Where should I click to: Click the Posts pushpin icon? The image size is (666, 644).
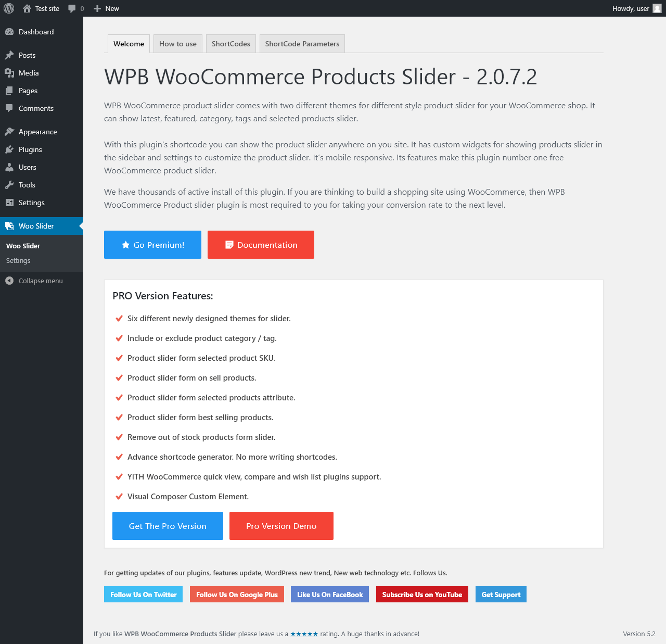coord(9,55)
